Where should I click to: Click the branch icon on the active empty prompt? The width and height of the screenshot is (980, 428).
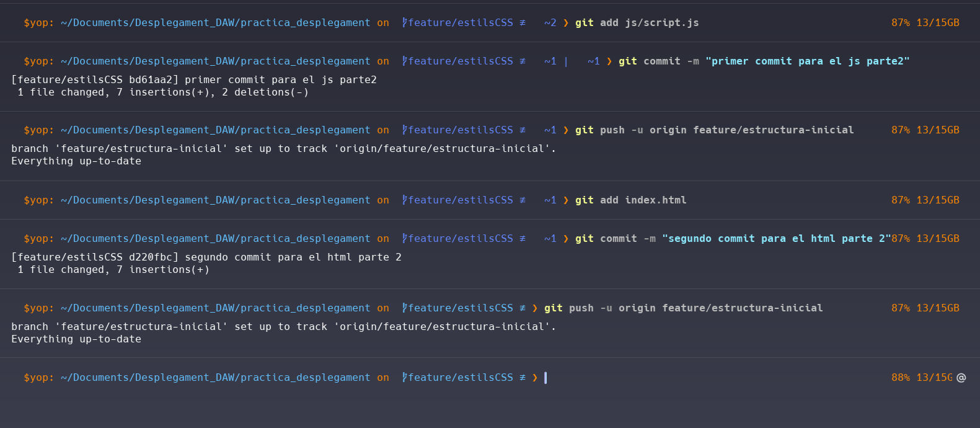(x=404, y=378)
